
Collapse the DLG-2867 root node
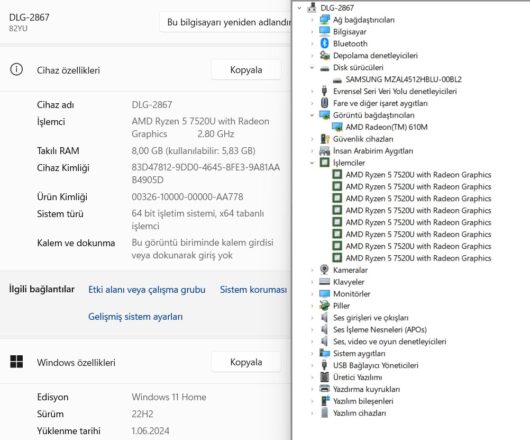tap(299, 7)
